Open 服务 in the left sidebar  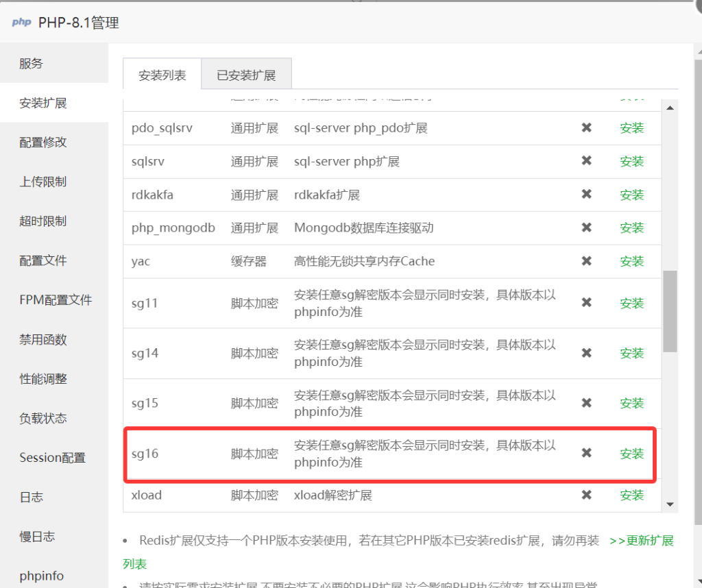click(31, 64)
